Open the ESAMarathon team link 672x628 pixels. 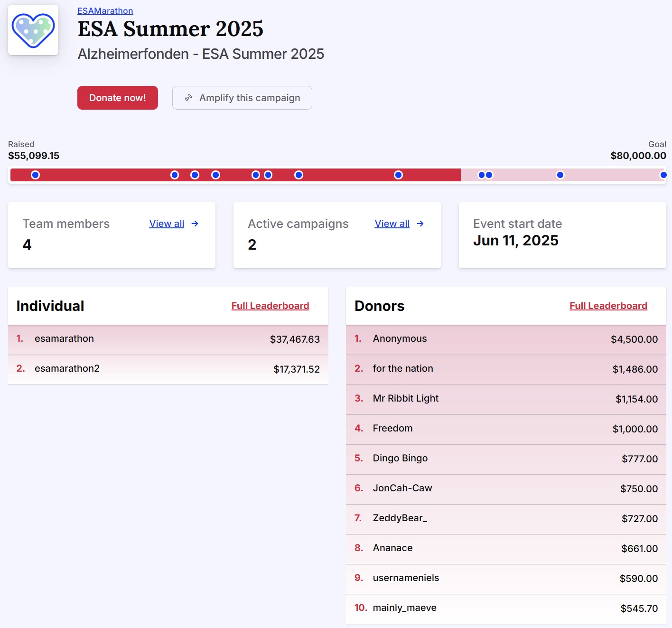click(x=105, y=11)
